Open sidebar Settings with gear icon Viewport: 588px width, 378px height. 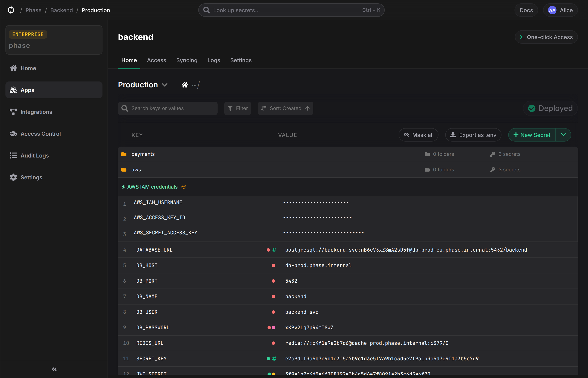54,177
